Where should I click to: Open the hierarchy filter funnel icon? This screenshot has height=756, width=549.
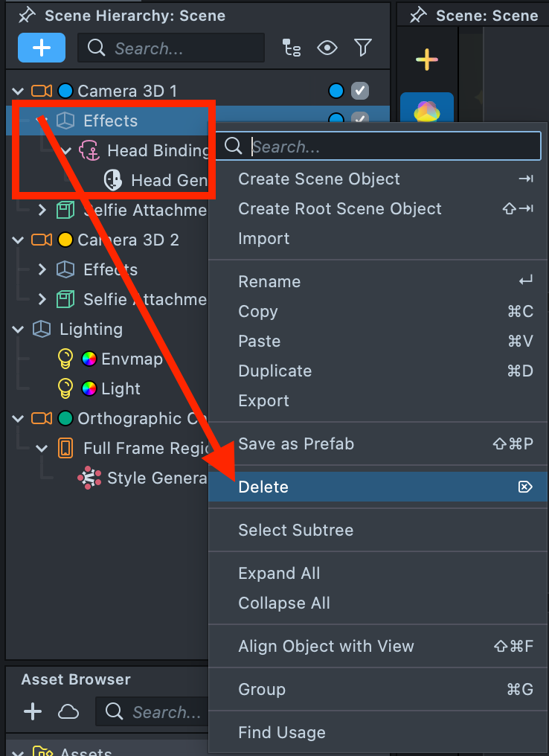coord(362,48)
